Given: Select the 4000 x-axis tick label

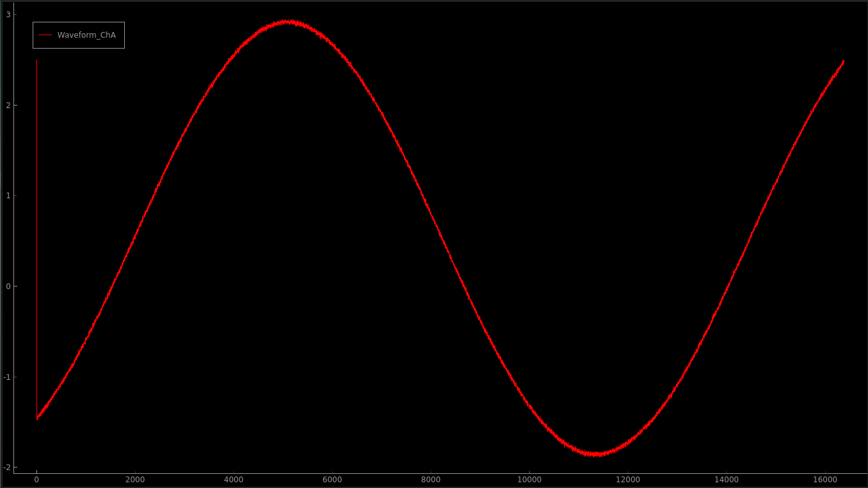Looking at the screenshot, I should [x=234, y=480].
